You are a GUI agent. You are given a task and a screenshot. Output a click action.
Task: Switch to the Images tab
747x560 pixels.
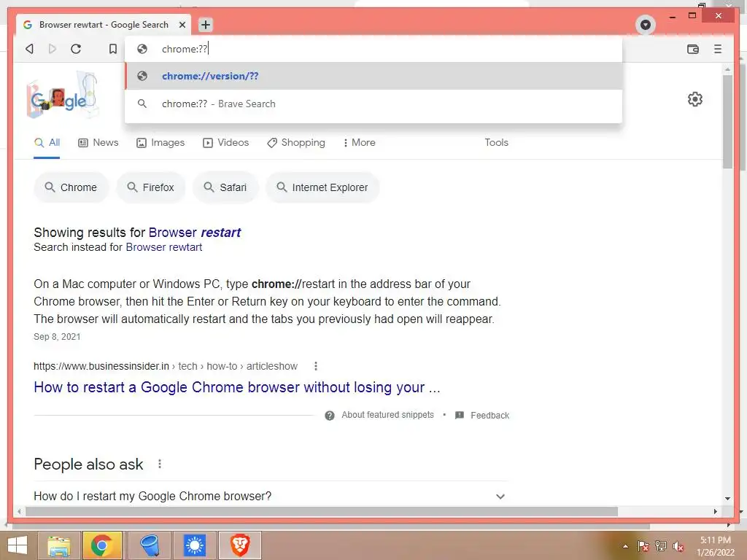point(160,143)
